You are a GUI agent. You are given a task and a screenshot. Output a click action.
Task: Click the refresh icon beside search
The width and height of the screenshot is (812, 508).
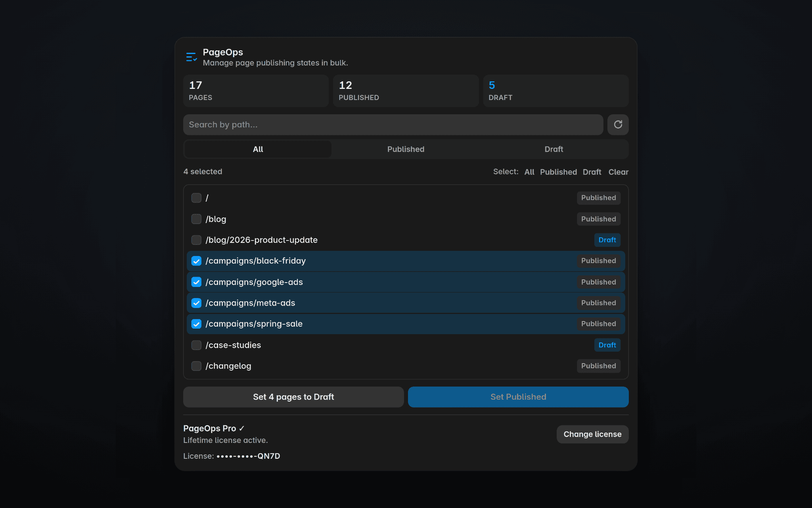[x=618, y=125]
